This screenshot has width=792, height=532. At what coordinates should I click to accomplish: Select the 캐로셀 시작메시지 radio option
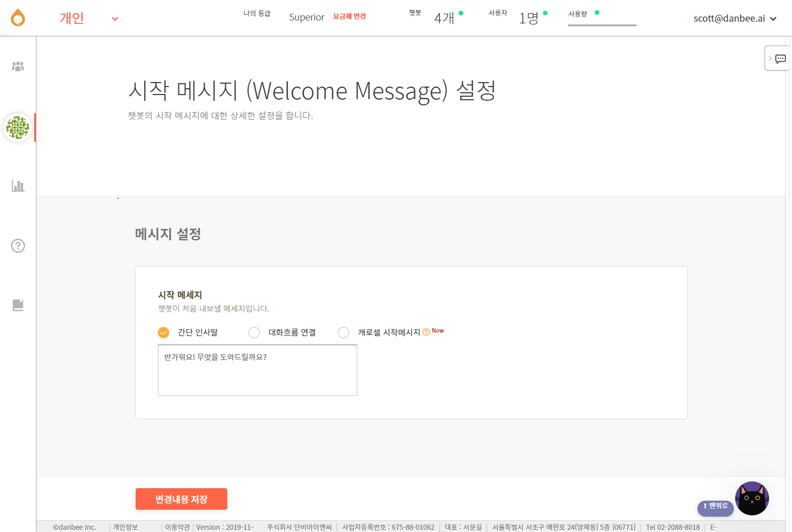[x=344, y=333]
